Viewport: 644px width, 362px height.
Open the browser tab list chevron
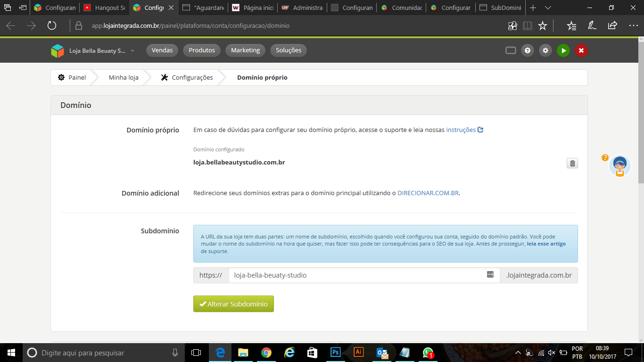(548, 8)
